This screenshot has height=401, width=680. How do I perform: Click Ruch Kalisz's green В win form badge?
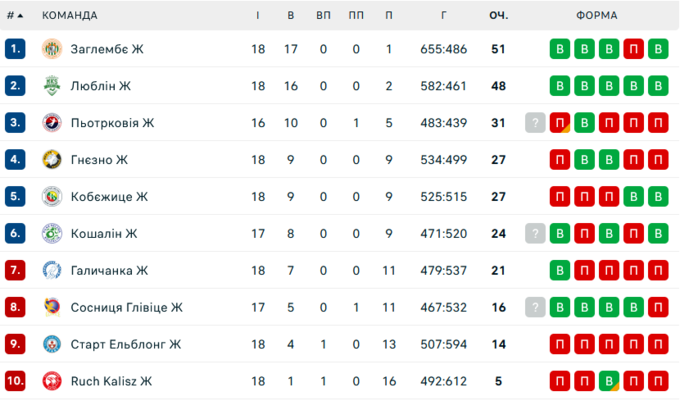pos(609,381)
